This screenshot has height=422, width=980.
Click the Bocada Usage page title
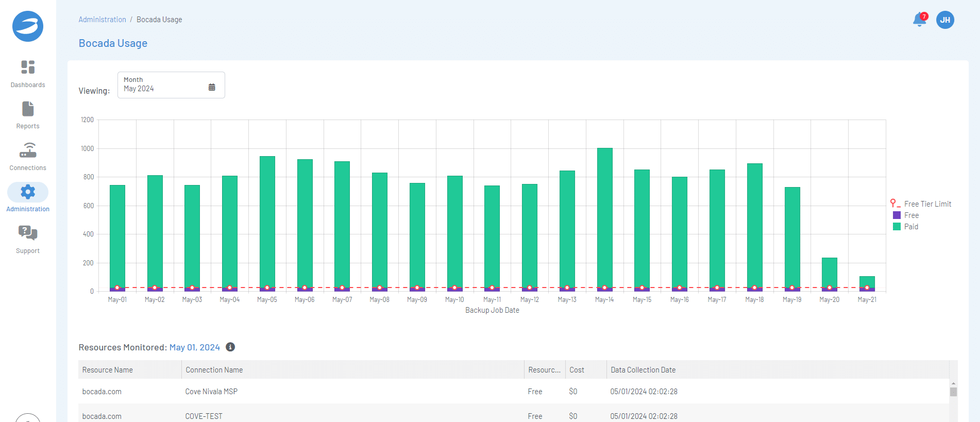pos(113,43)
